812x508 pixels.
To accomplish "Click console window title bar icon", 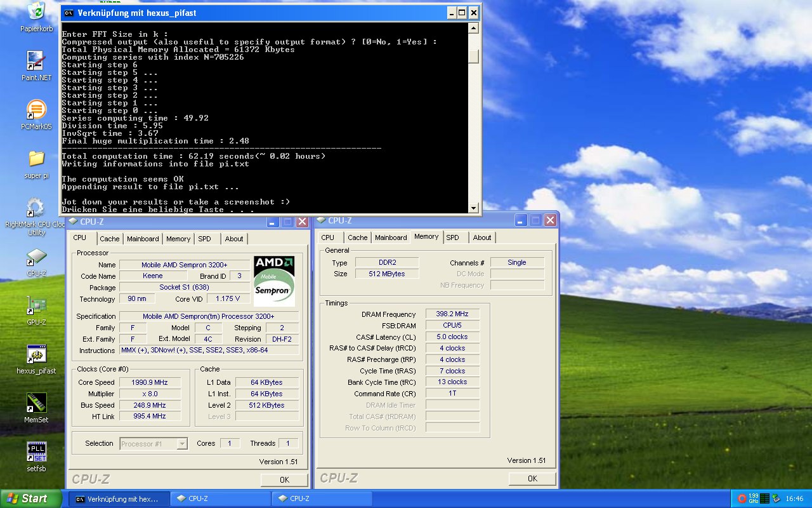I will [69, 13].
